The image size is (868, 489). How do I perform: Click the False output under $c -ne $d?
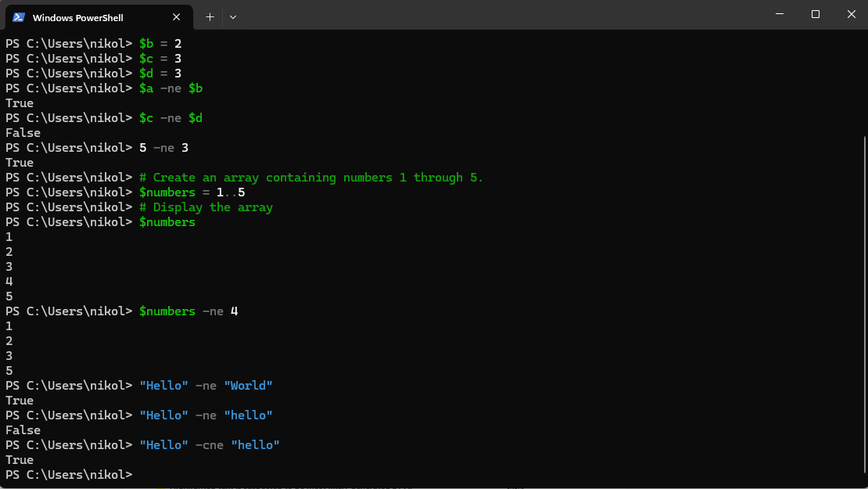pyautogui.click(x=23, y=133)
